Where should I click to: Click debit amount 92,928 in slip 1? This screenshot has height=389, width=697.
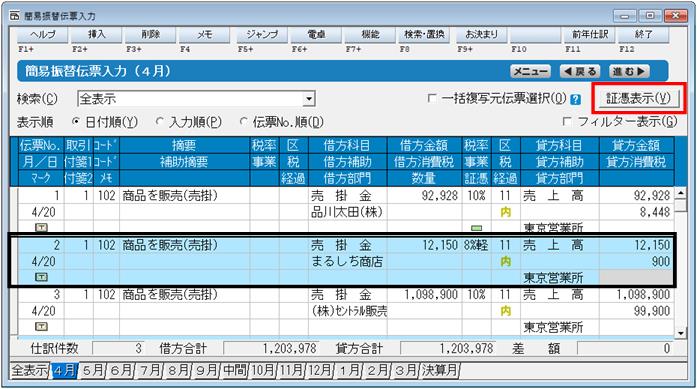pos(425,195)
